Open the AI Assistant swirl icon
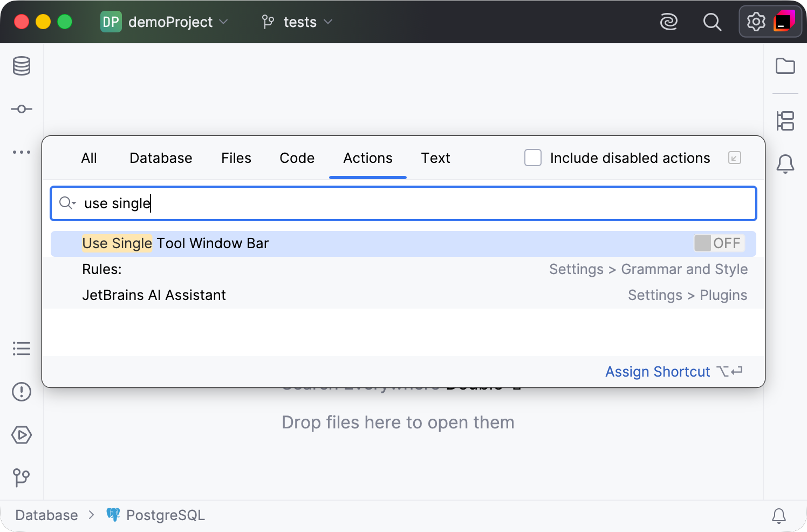Screen dimensions: 807x532 coord(669,22)
